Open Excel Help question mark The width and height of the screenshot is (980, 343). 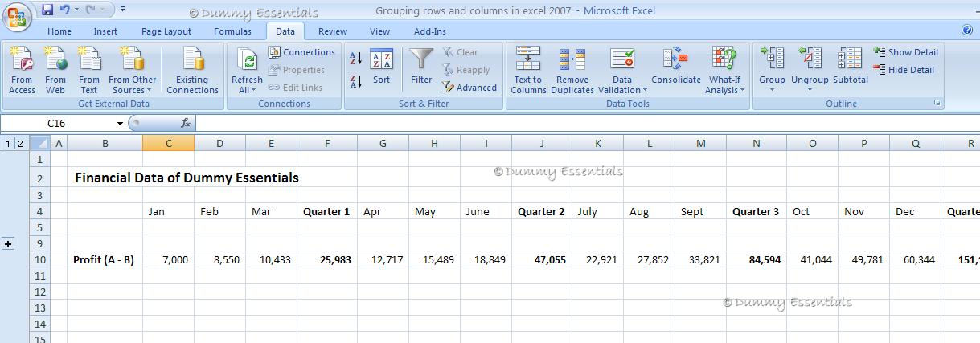(967, 31)
